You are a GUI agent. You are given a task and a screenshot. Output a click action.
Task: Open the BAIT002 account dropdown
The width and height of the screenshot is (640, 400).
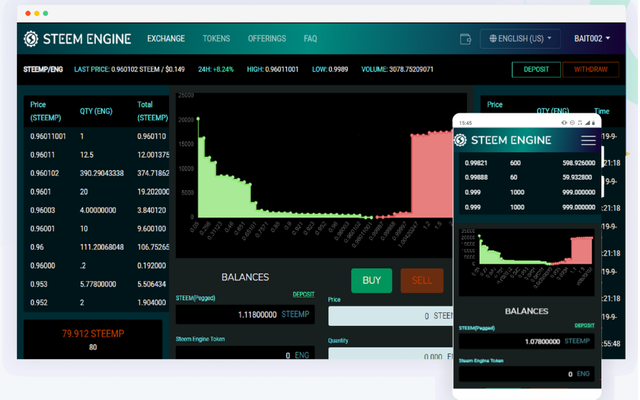click(x=592, y=39)
